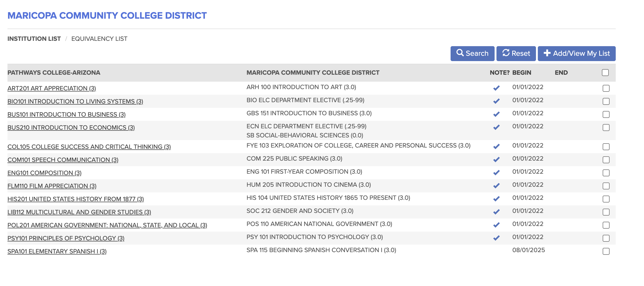This screenshot has width=644, height=286.
Task: Click the note checkmark for ART201 row
Action: [x=496, y=88]
